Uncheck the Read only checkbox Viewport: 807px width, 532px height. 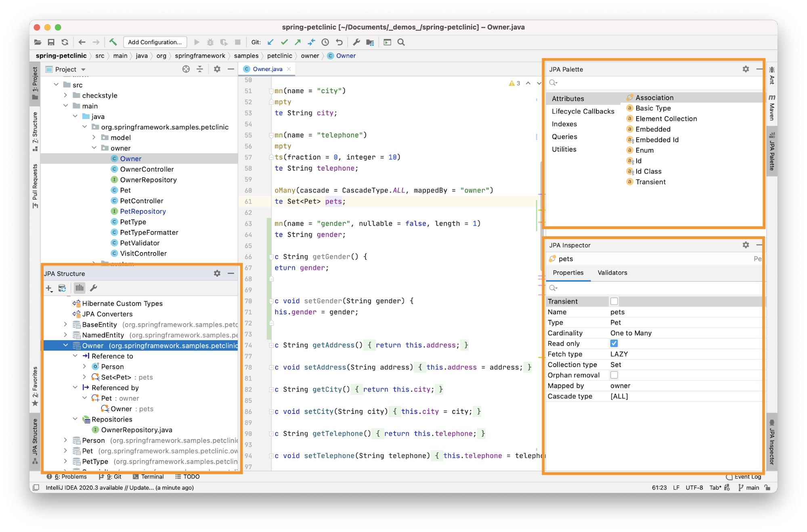pos(614,343)
